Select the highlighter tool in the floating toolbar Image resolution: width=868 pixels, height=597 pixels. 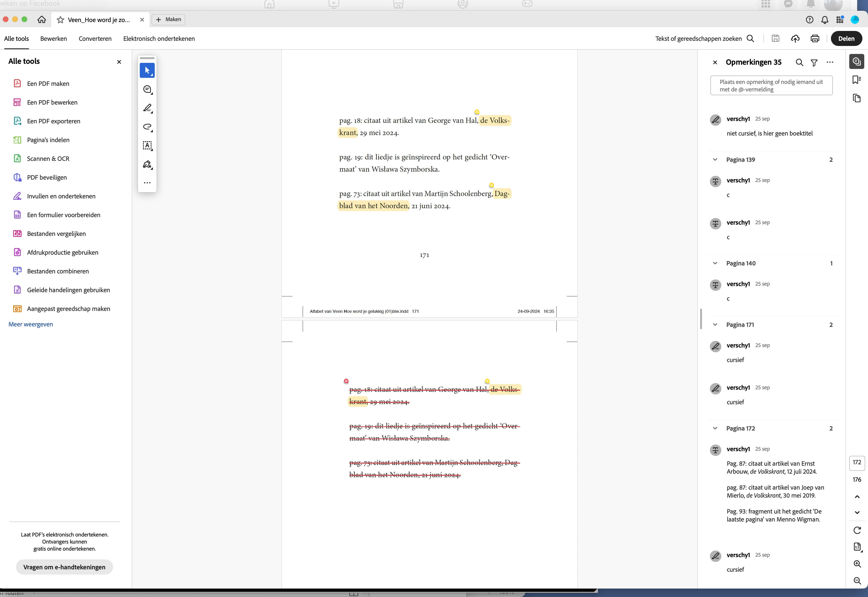[x=147, y=108]
